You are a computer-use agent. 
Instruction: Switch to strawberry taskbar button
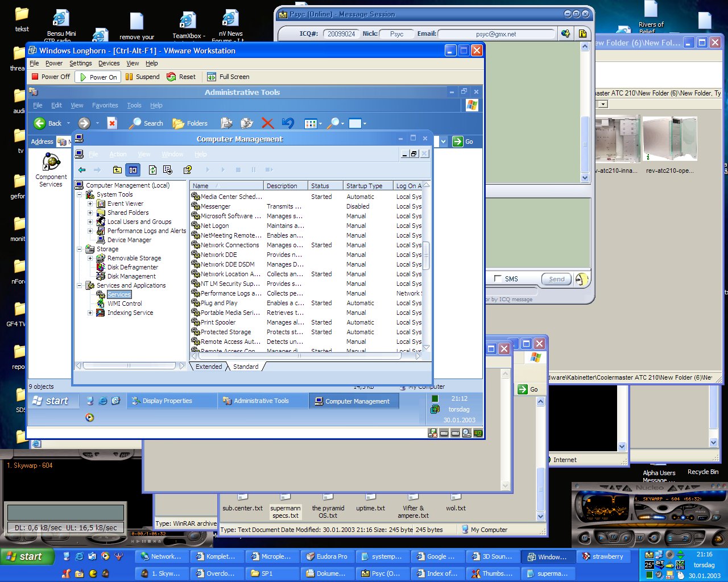(x=604, y=556)
